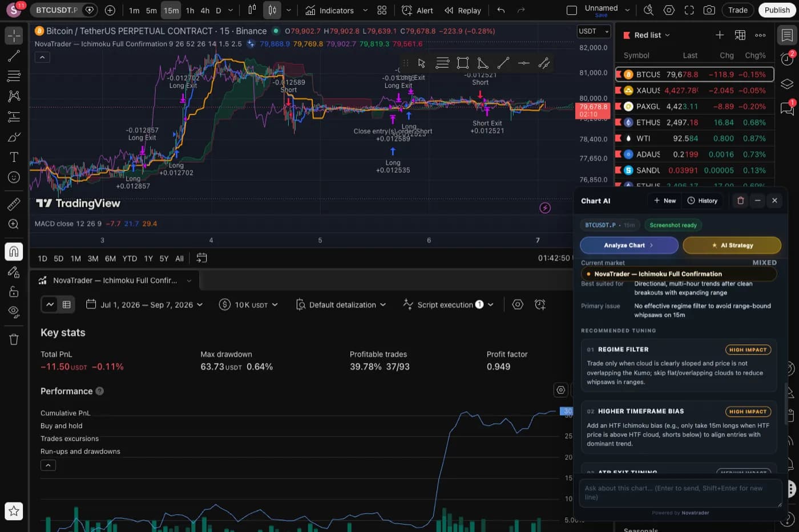This screenshot has width=799, height=532.
Task: Start bar Replay mode
Action: click(463, 10)
